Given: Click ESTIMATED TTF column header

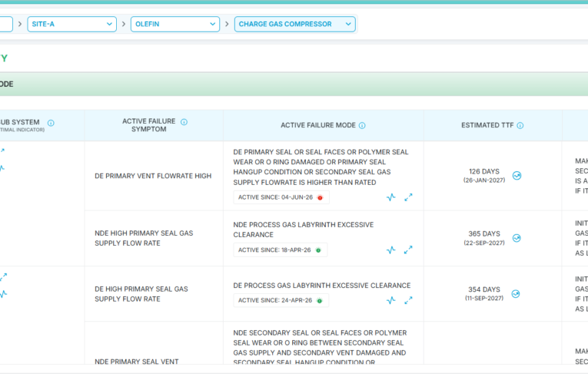Looking at the screenshot, I should 487,125.
